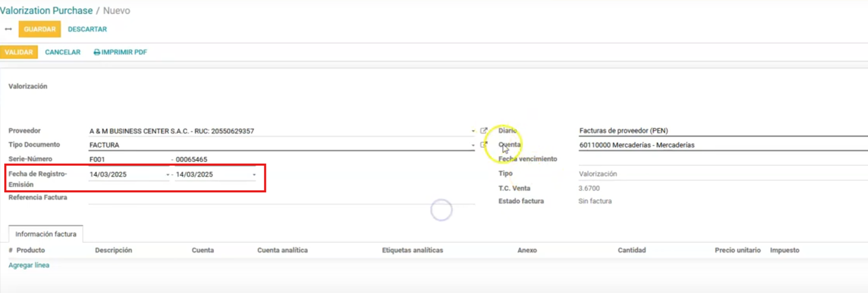Click Agregar línea link
The height and width of the screenshot is (293, 868).
[x=29, y=265]
